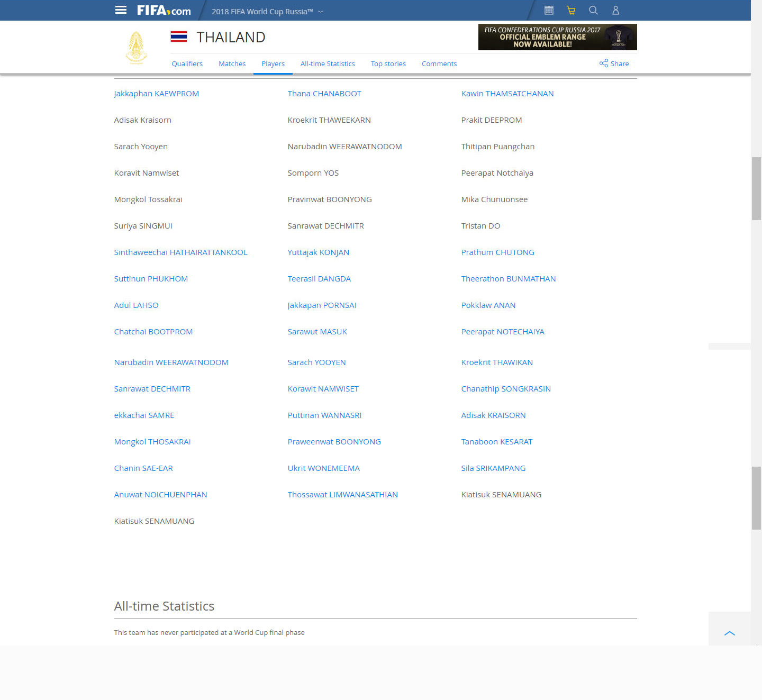Open Chatchai BOOTPROM player link
This screenshot has width=762, height=700.
(x=153, y=332)
